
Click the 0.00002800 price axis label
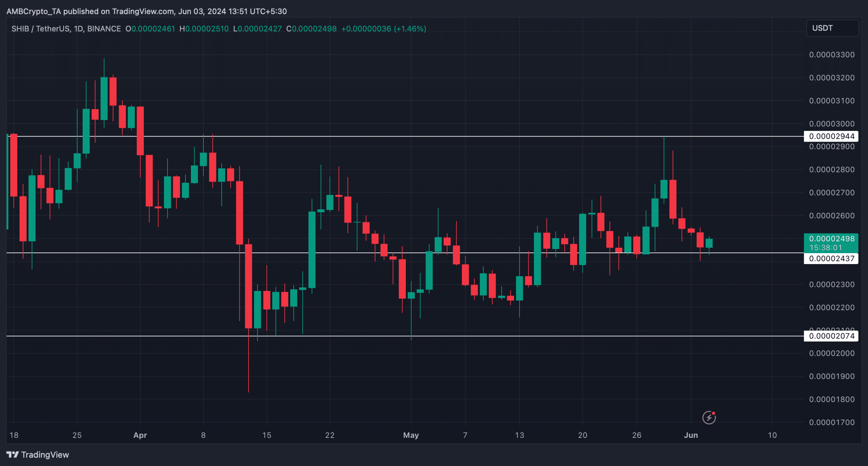tap(832, 169)
